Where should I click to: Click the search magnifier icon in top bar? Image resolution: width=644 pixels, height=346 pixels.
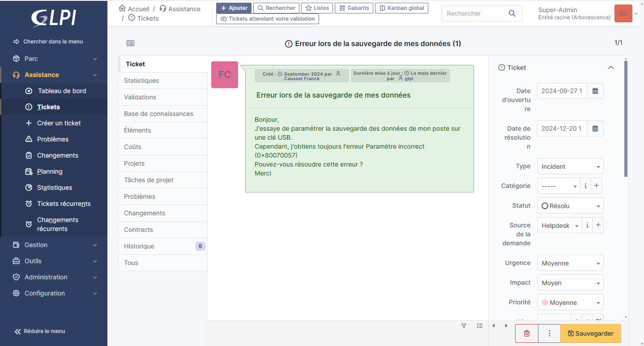(x=512, y=13)
